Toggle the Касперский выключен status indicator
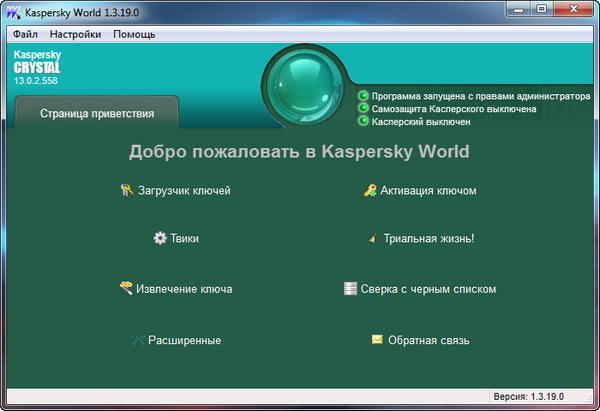The image size is (600, 411). click(x=364, y=121)
